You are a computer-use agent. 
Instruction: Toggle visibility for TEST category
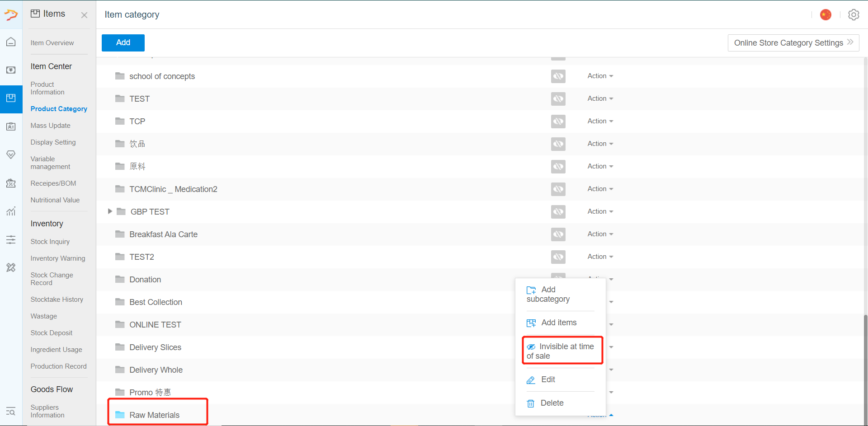coord(558,98)
